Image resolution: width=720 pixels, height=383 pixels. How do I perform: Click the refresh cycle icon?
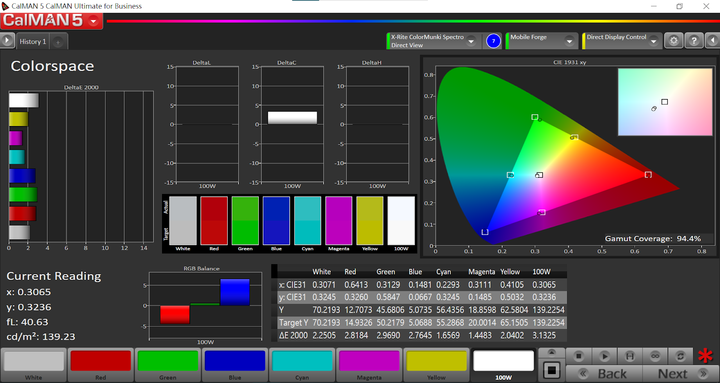pos(681,356)
